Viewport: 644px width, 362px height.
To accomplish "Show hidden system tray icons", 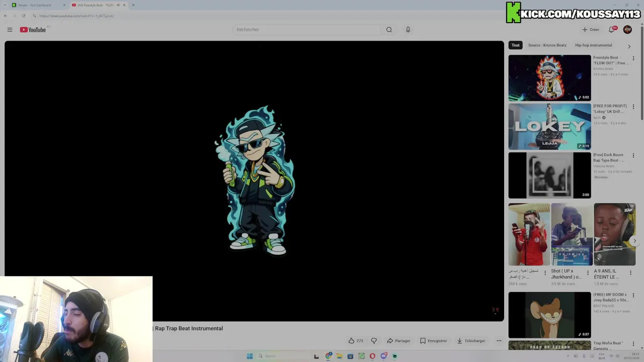I will point(568,356).
